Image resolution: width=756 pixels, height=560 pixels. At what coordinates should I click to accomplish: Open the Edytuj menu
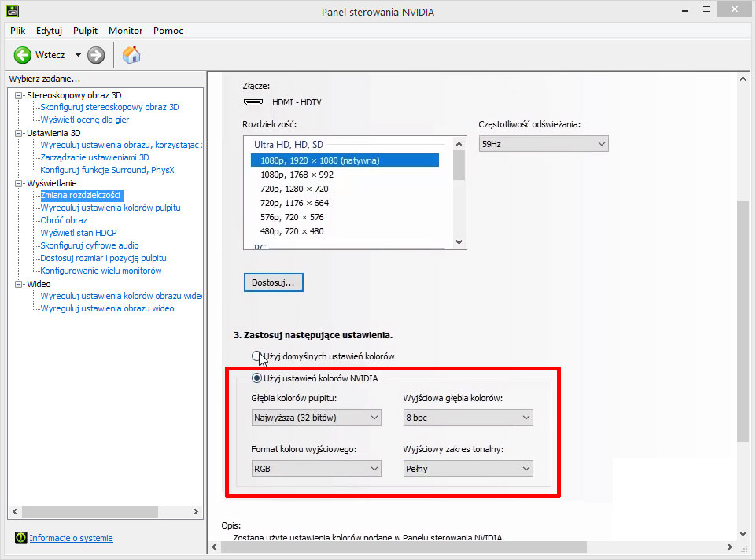(50, 31)
